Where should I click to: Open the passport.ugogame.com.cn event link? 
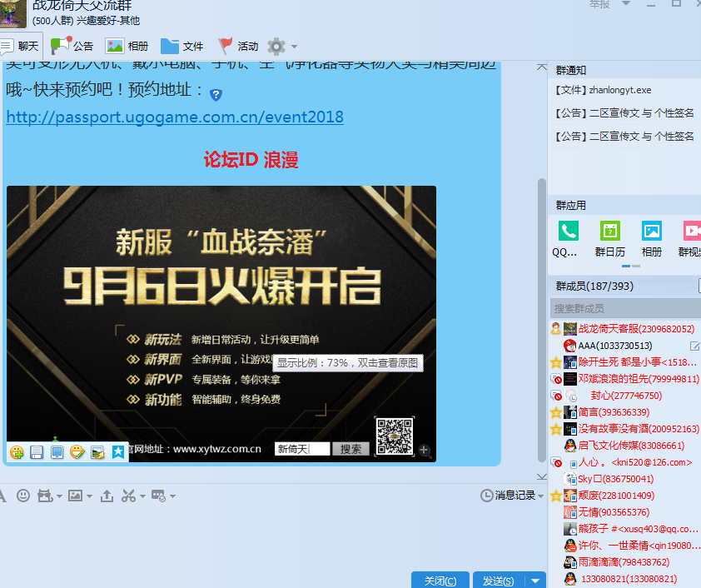coord(175,117)
